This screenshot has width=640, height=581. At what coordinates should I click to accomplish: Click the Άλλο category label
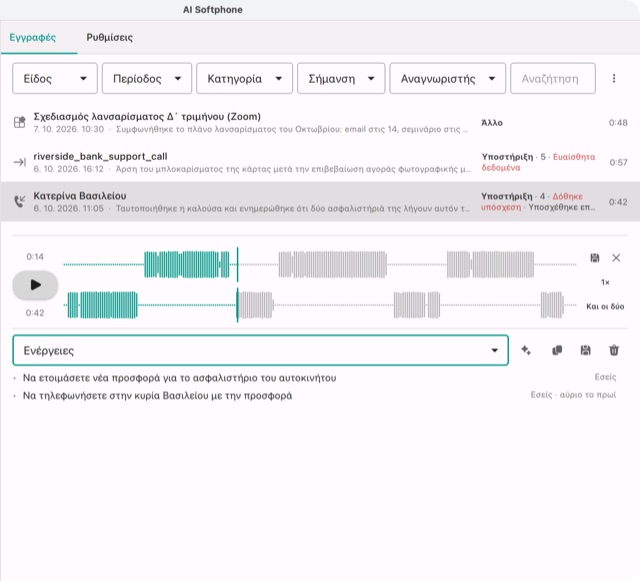492,123
